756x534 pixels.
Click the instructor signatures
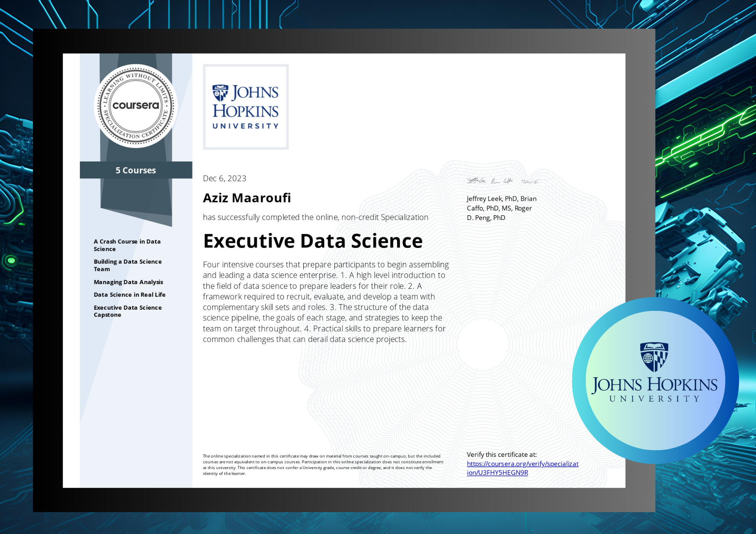503,181
